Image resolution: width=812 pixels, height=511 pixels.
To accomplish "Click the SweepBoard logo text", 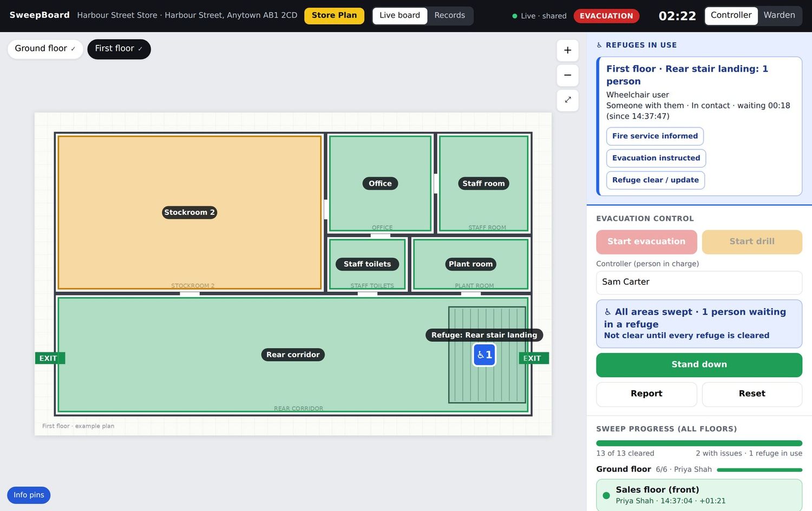I will click(40, 15).
